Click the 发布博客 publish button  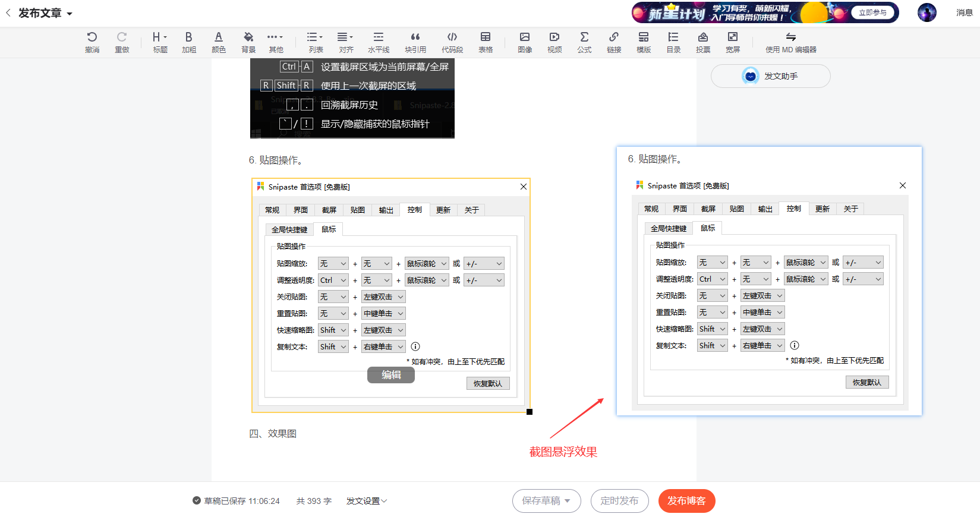686,501
